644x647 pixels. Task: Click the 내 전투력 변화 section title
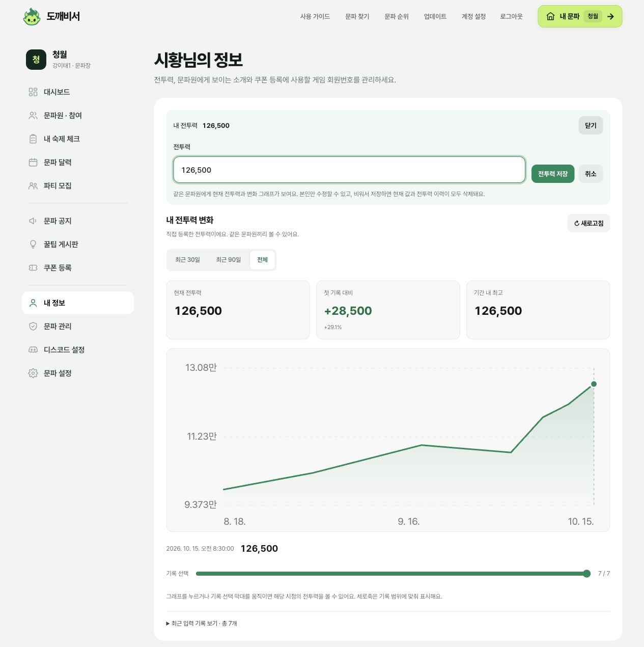(x=190, y=220)
